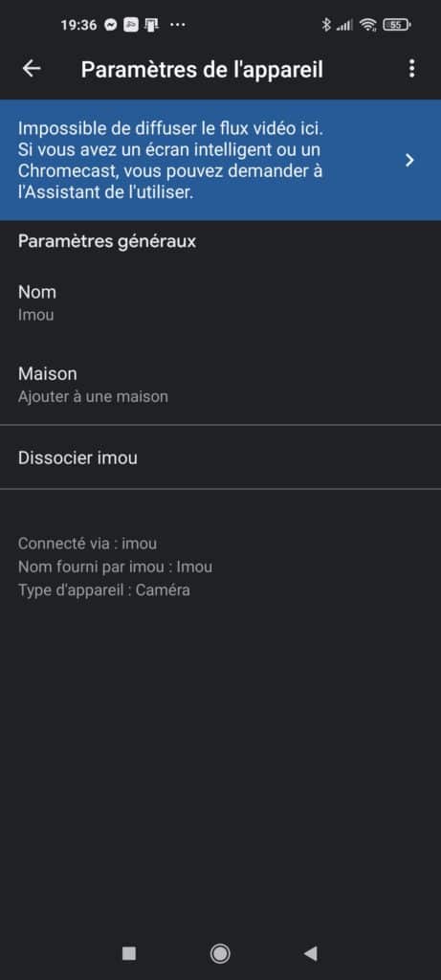The width and height of the screenshot is (441, 980).
Task: Tap the 'Paramètres généraux' section header
Action: [x=107, y=241]
